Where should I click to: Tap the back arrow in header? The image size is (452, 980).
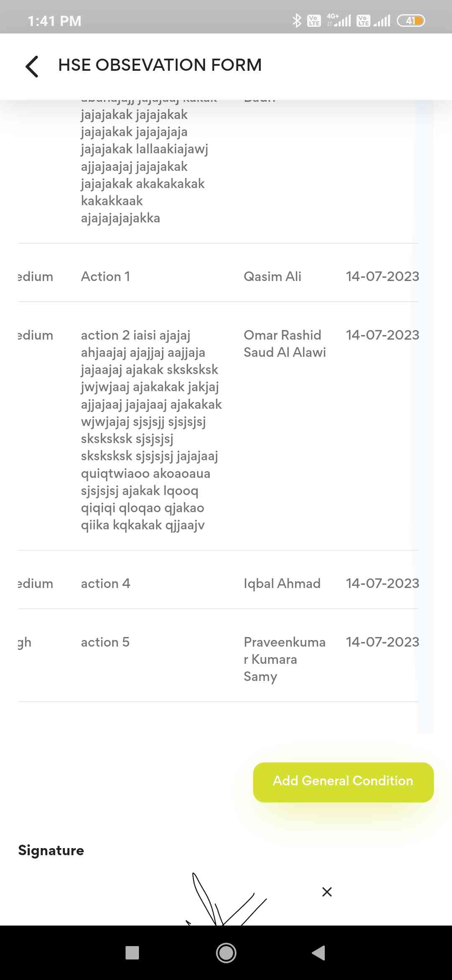(x=32, y=66)
